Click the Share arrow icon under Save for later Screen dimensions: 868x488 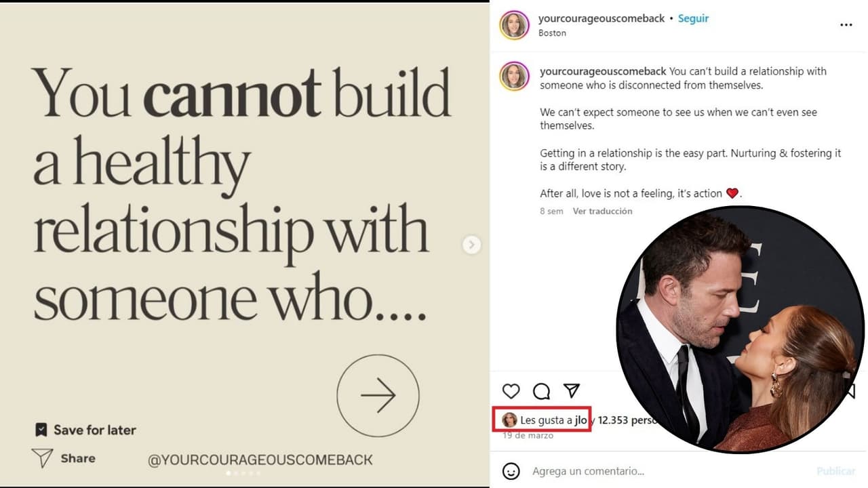point(42,457)
